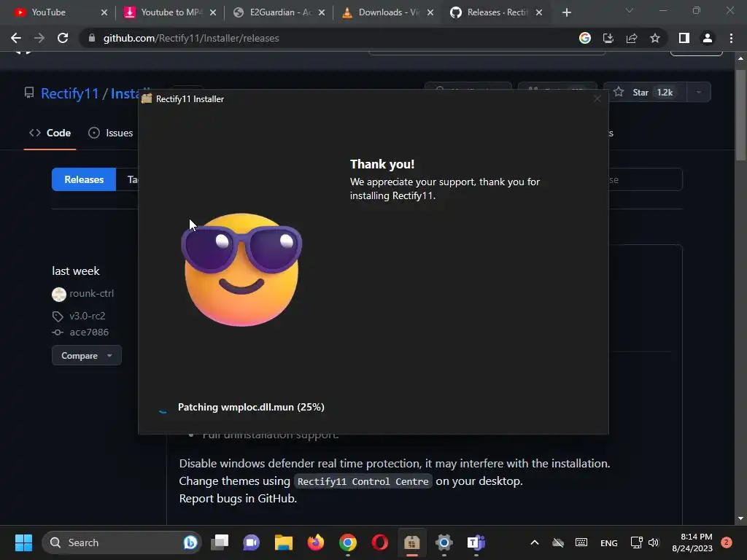
Task: Go back to the previous page
Action: tap(16, 38)
